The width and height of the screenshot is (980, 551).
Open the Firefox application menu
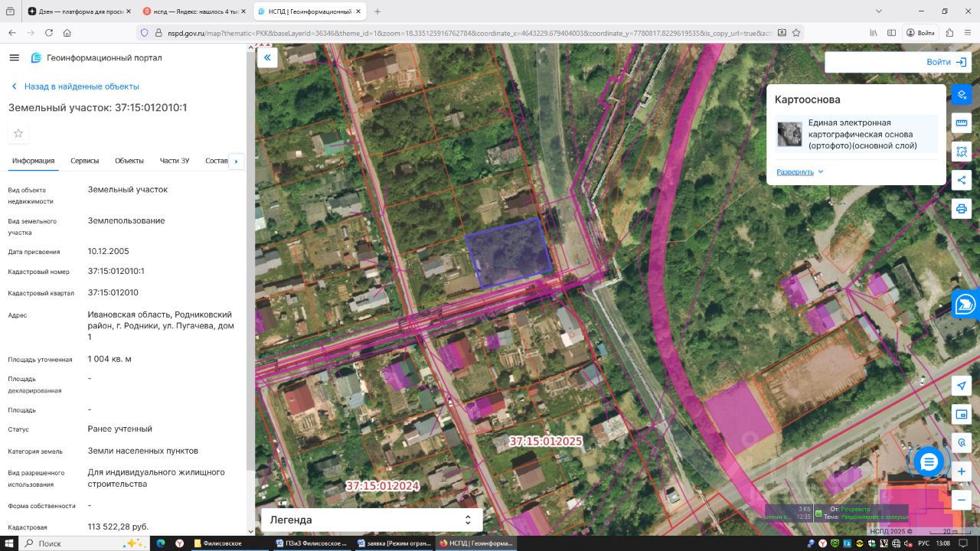tap(968, 33)
